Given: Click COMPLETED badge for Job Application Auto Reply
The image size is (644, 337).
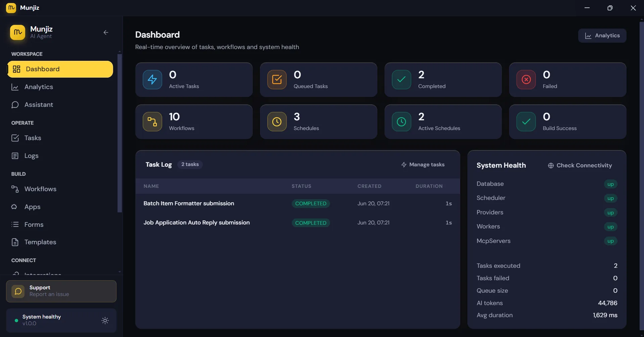Looking at the screenshot, I should 311,223.
